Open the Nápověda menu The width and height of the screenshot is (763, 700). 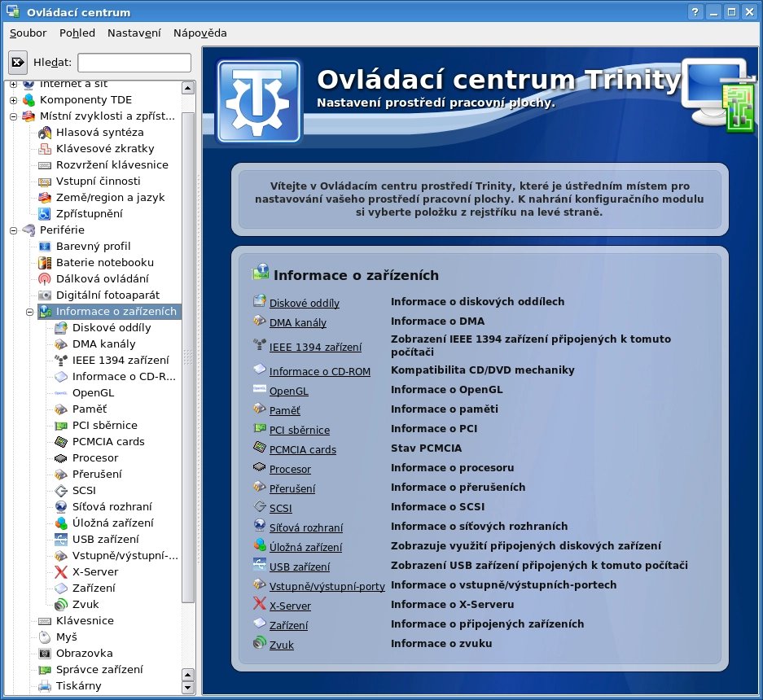(200, 33)
